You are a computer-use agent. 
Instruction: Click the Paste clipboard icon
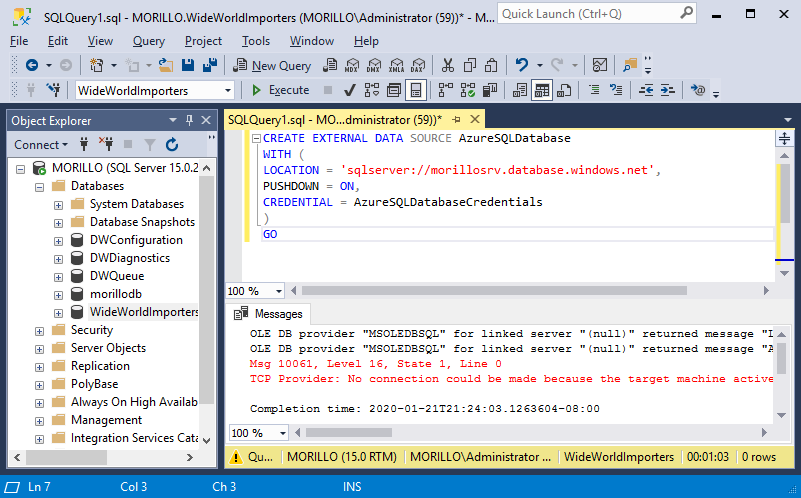(491, 65)
